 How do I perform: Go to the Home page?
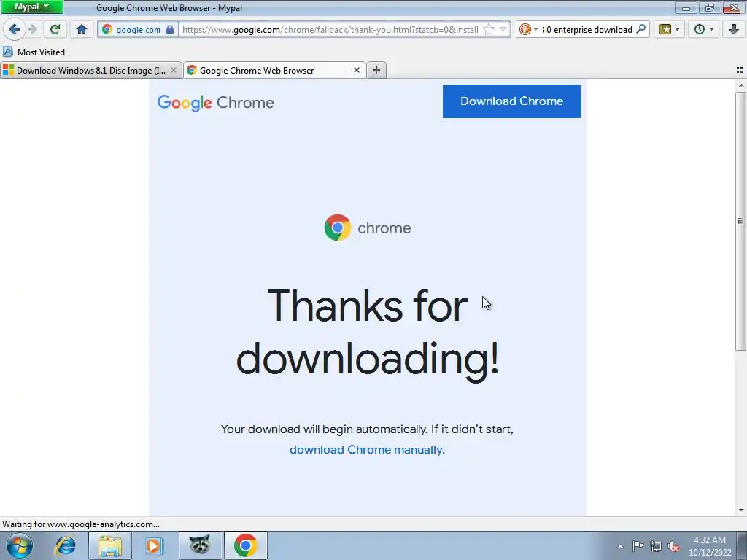[x=82, y=29]
